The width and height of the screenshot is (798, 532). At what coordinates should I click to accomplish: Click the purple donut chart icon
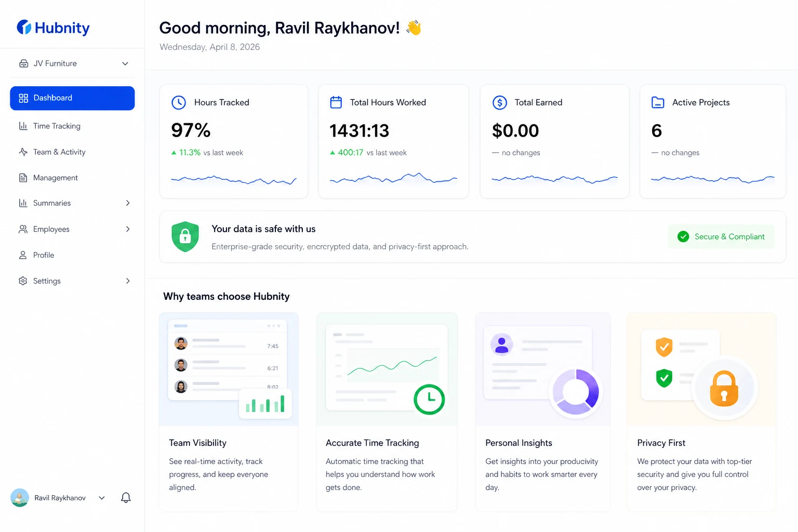(x=576, y=392)
